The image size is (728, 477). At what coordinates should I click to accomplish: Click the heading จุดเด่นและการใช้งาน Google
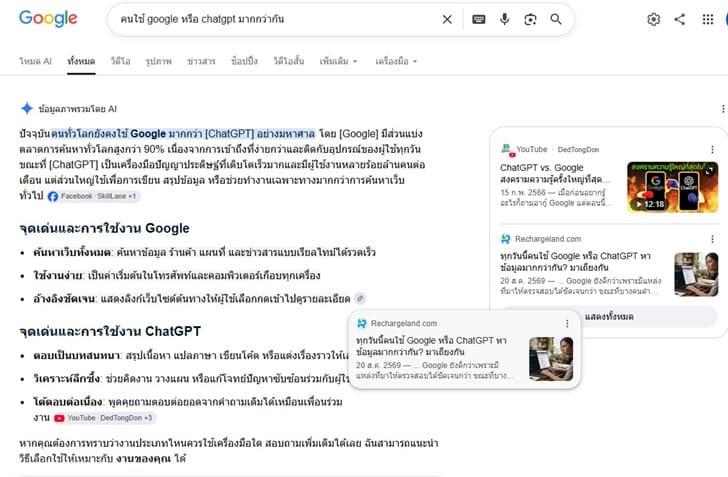(104, 229)
